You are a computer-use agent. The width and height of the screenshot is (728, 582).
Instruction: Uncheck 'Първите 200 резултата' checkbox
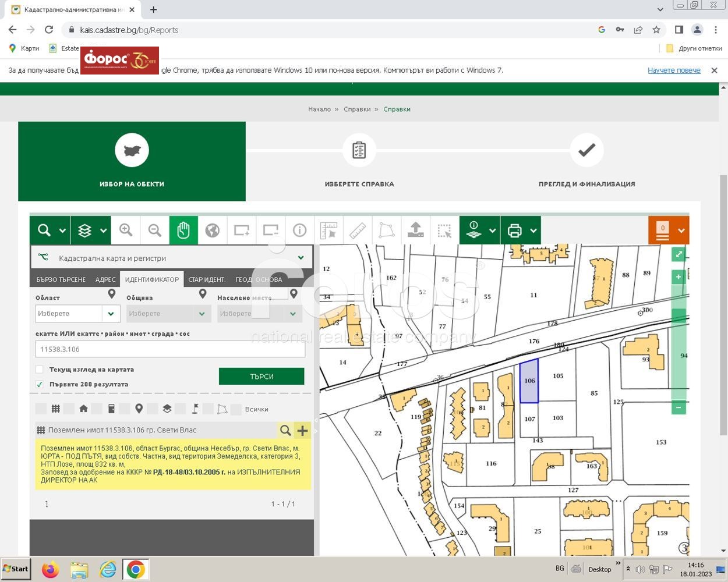[40, 384]
